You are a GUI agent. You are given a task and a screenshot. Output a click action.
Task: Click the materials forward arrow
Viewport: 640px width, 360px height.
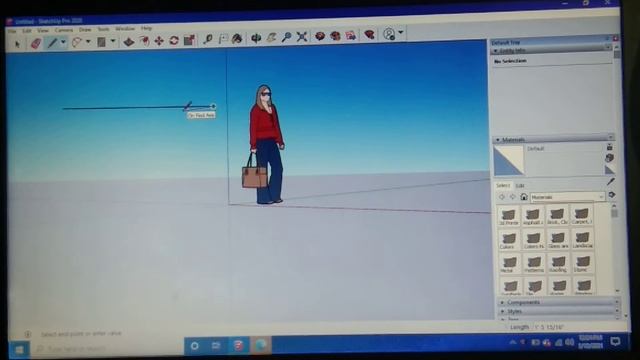[x=513, y=197]
